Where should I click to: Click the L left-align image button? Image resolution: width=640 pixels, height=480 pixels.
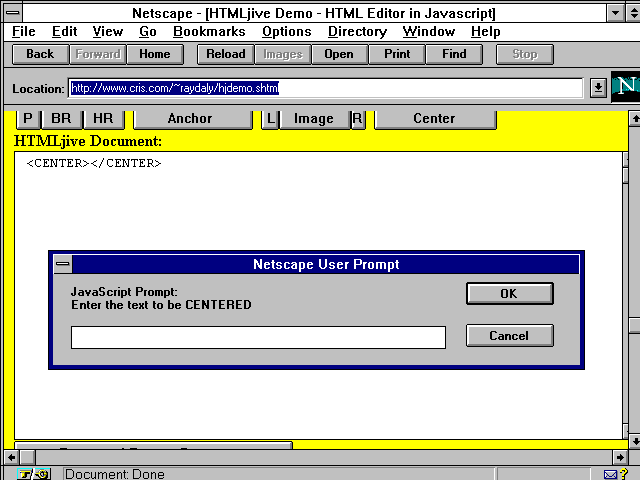[270, 119]
